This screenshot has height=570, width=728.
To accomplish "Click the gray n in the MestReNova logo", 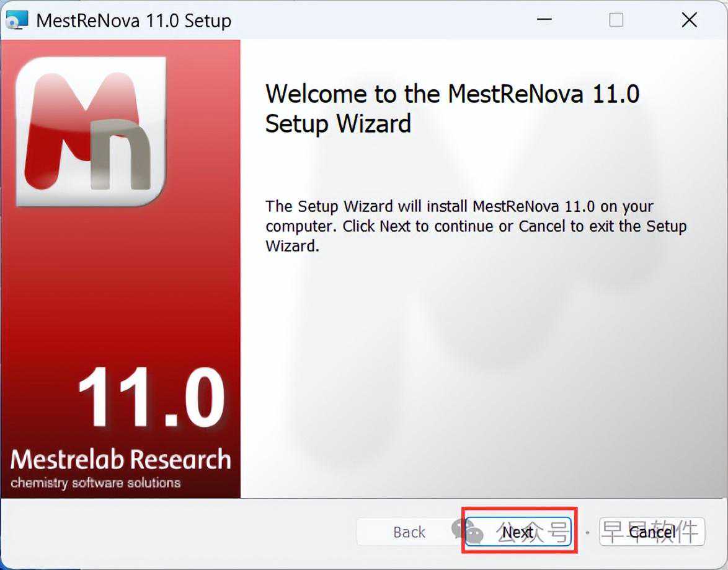I will (x=121, y=158).
